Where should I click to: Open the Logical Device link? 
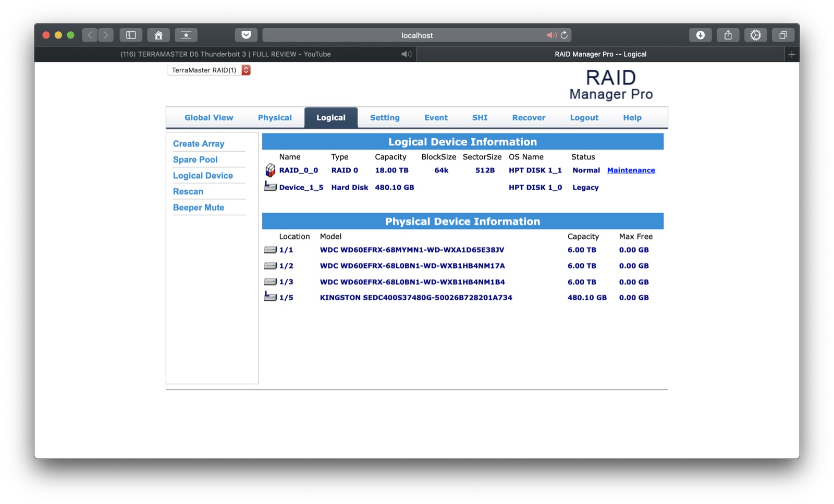tap(203, 176)
